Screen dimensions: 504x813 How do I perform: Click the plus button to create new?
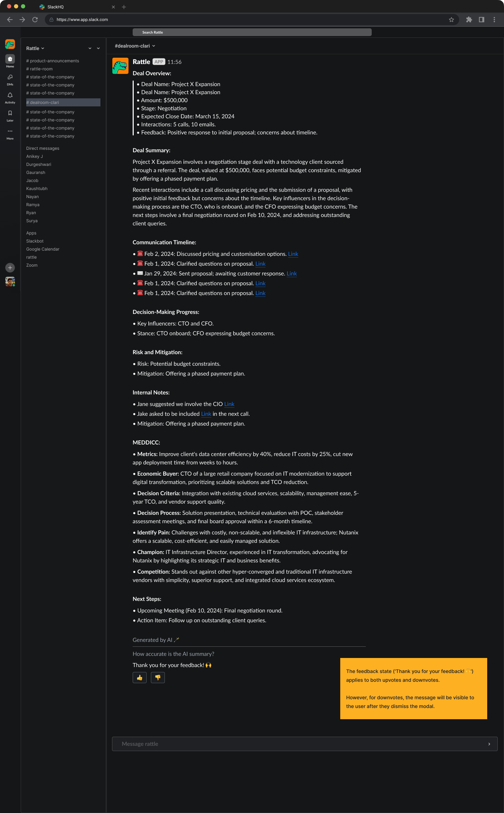10,268
